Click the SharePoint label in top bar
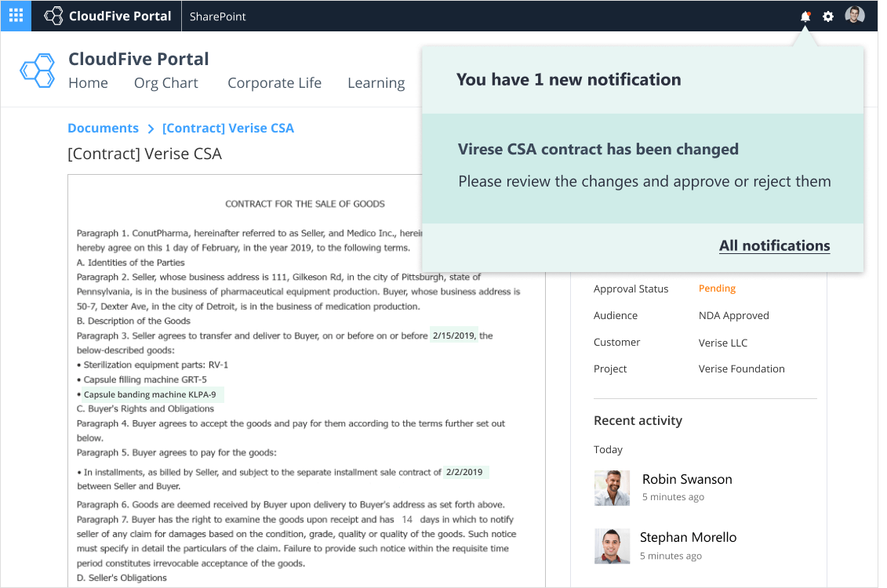The height and width of the screenshot is (588, 887). click(x=218, y=16)
